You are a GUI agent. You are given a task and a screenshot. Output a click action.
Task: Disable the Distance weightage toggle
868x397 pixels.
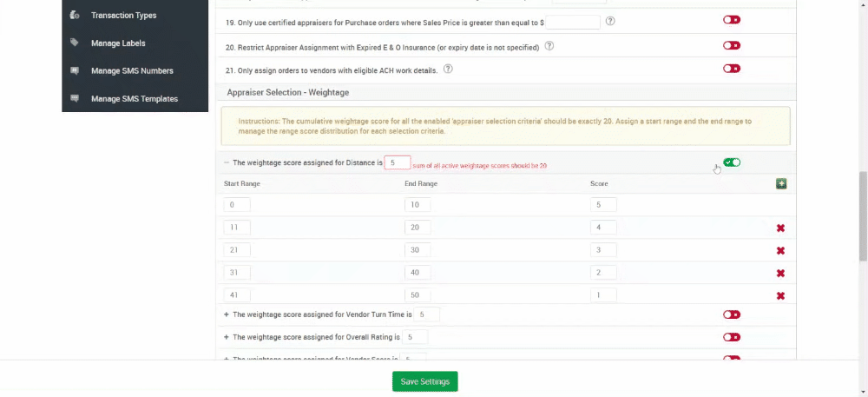(x=731, y=162)
